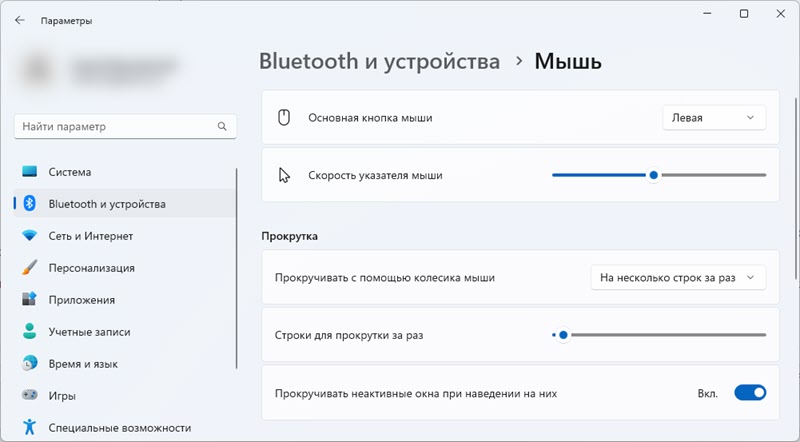Click the Bluetooth icon in sidebar
The width and height of the screenshot is (800, 442).
point(29,204)
